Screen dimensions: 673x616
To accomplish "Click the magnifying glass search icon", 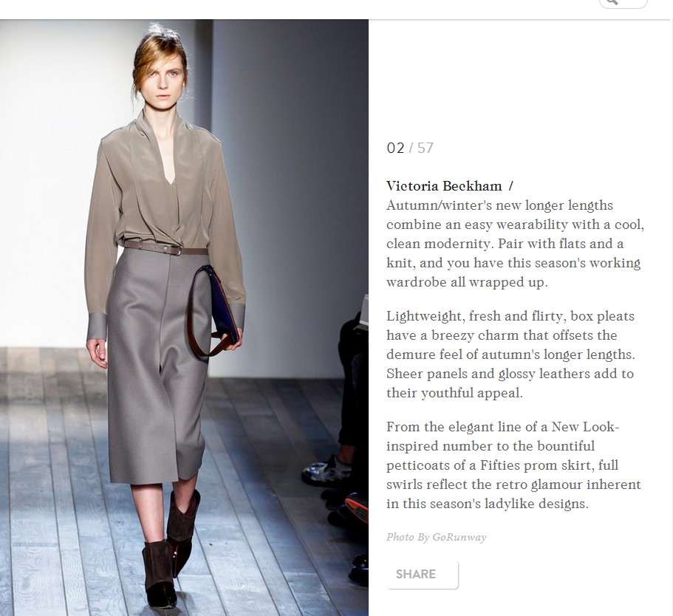I will point(612,1).
